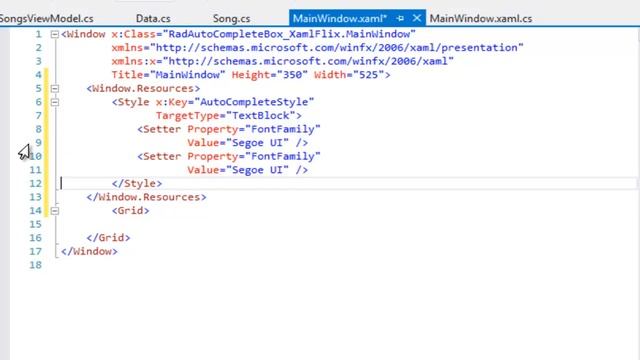This screenshot has width=640, height=360.
Task: Click the closing Style tag
Action: (137, 183)
